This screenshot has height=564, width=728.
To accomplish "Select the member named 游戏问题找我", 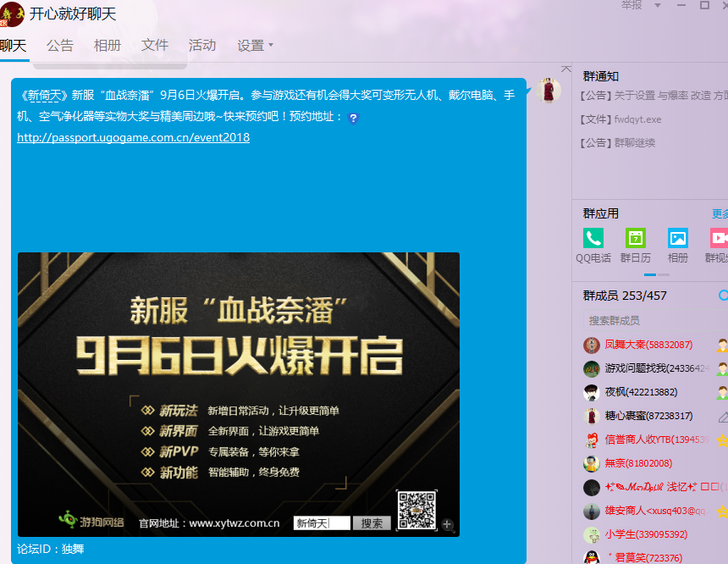I will tap(655, 369).
